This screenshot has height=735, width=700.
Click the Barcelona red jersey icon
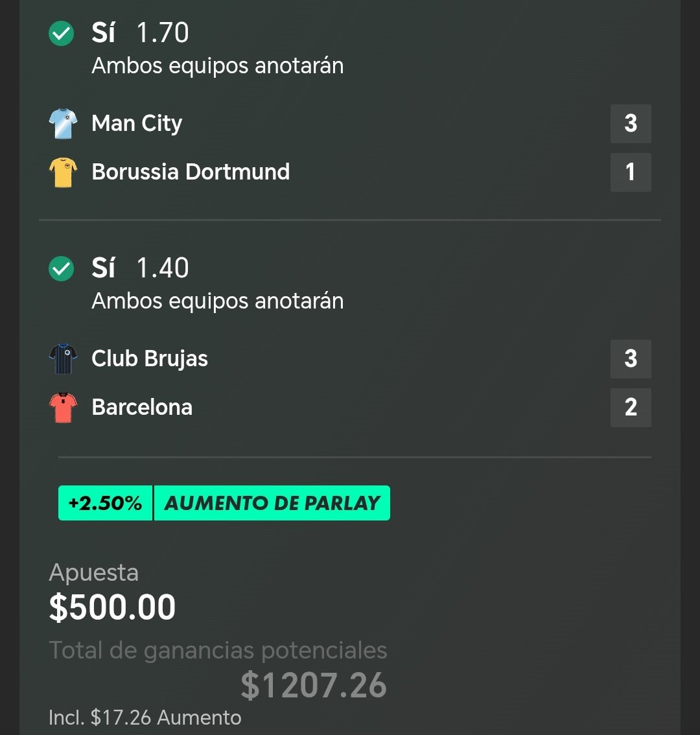pyautogui.click(x=63, y=407)
